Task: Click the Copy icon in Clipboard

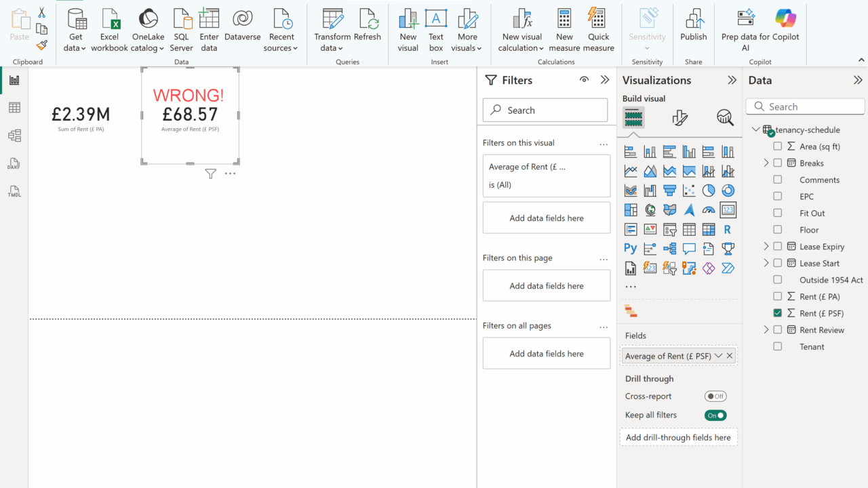Action: tap(41, 29)
